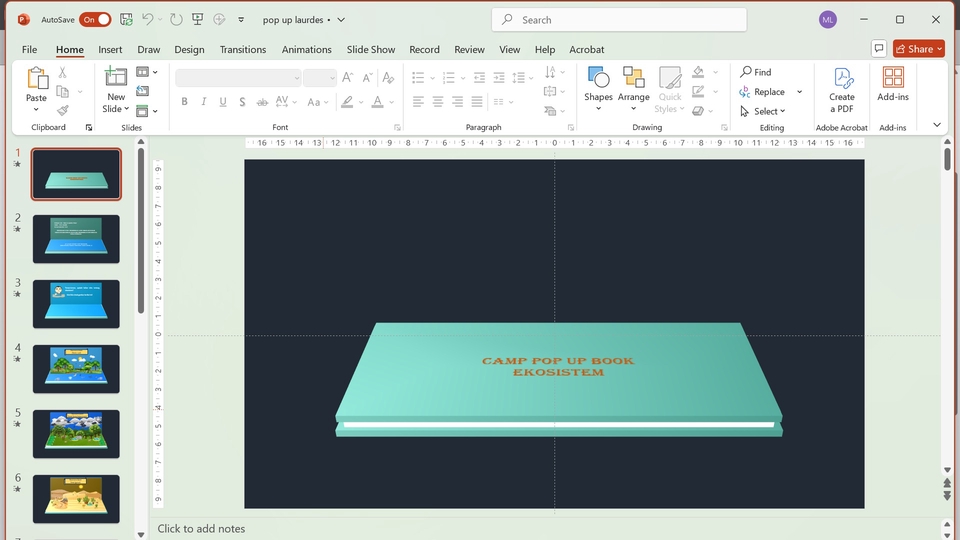This screenshot has width=960, height=540.
Task: Click the Copy icon
Action: pos(62,92)
